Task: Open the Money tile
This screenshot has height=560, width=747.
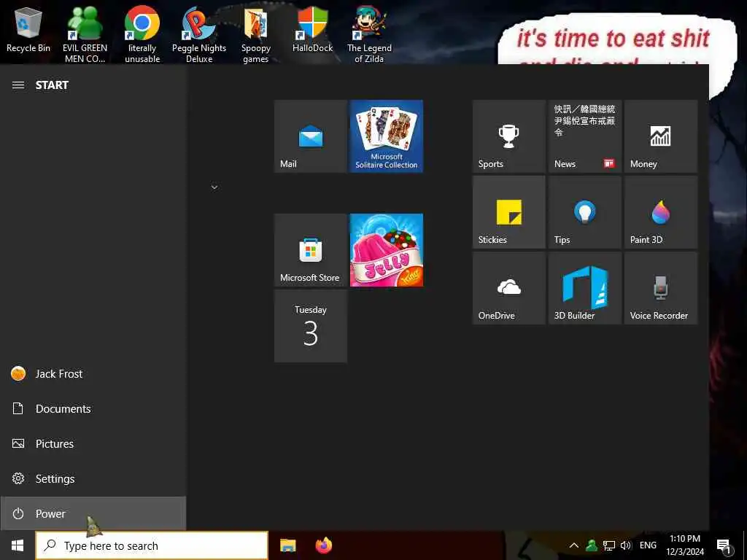Action: click(661, 136)
